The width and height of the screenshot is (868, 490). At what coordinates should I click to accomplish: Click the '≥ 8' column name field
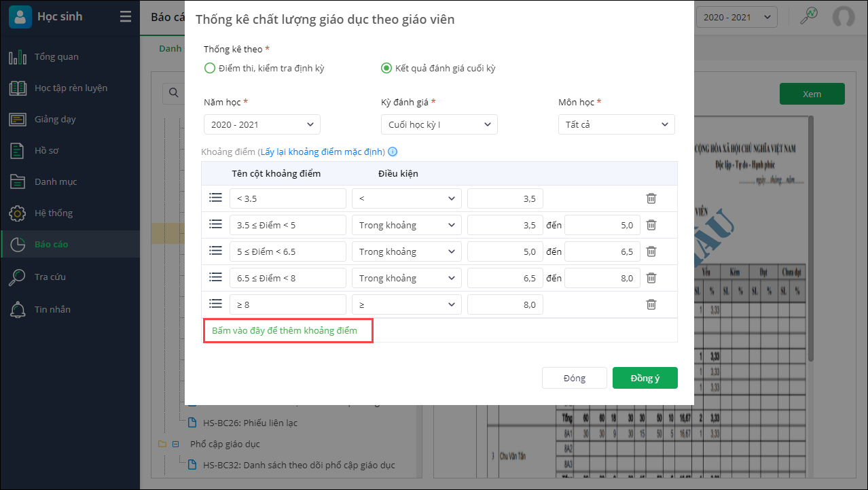(288, 304)
